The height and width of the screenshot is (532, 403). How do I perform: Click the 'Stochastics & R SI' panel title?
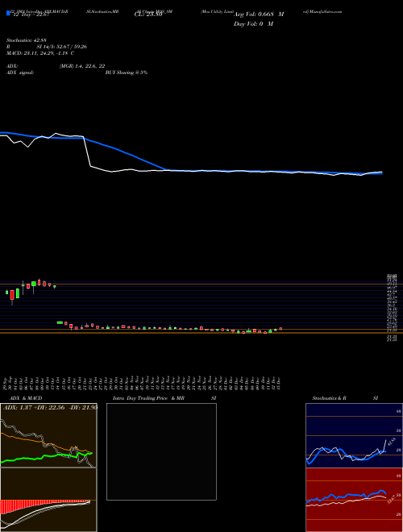point(345,398)
